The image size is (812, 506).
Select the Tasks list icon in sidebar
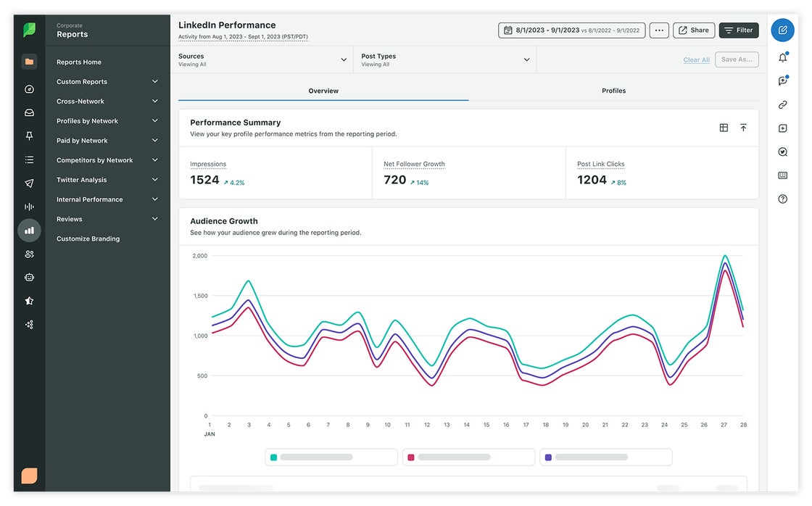pyautogui.click(x=29, y=159)
